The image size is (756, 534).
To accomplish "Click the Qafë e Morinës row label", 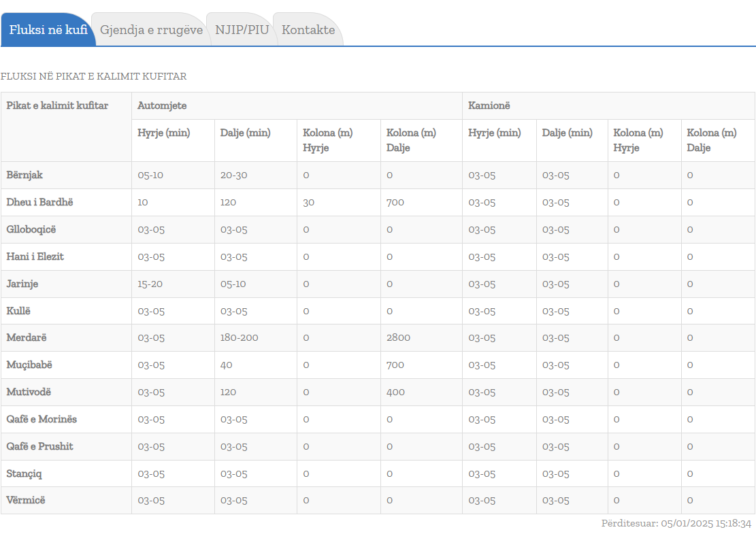I will 42,419.
